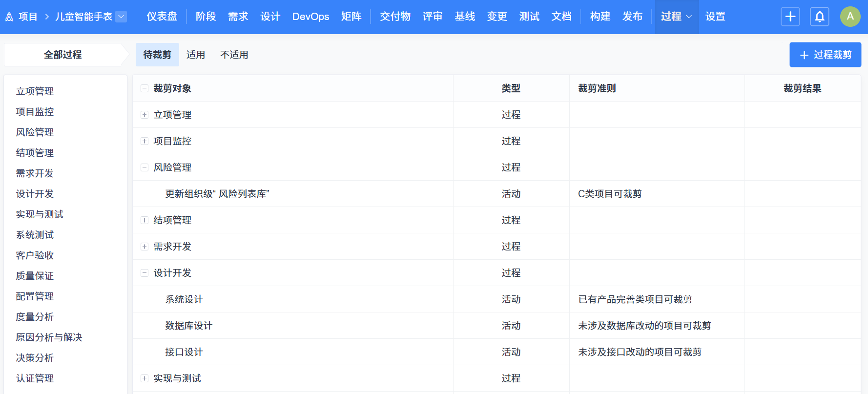Open the user avatar menu
Image resolution: width=868 pixels, height=394 pixels.
pyautogui.click(x=850, y=17)
